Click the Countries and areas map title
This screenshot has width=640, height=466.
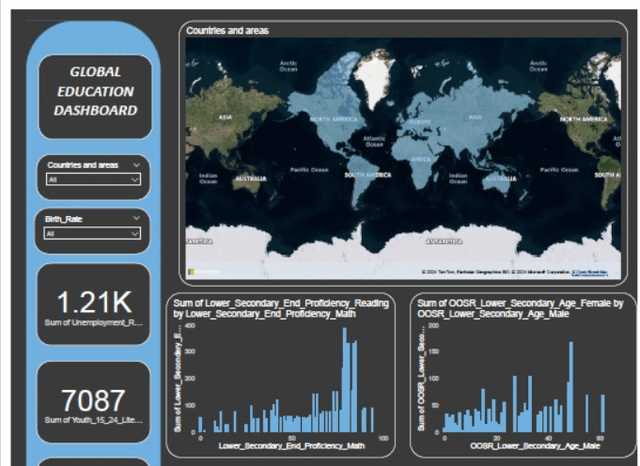(x=227, y=31)
